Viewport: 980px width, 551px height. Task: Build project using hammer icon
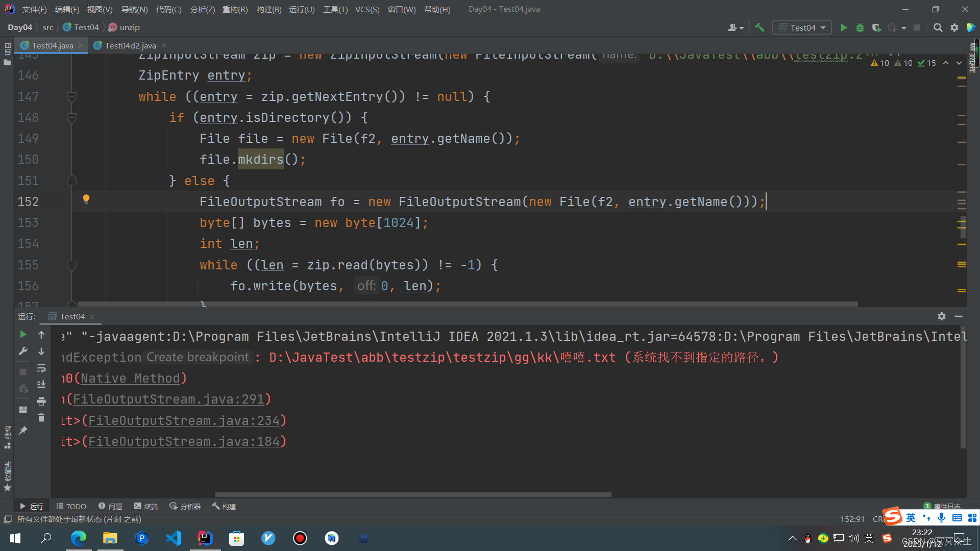759,28
